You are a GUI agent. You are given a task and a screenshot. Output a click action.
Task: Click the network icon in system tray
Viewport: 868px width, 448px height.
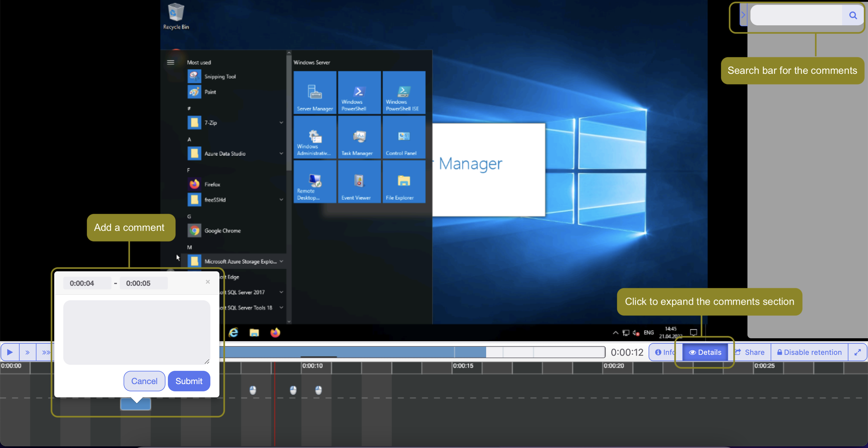(626, 333)
